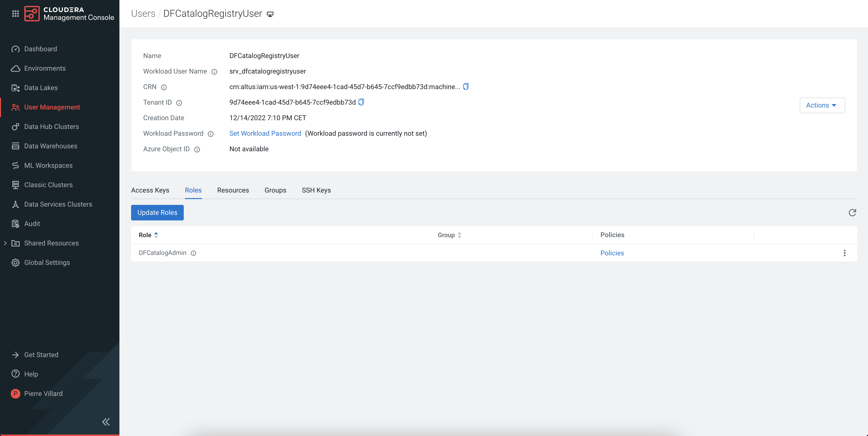Click the refresh roles icon
868x436 pixels.
coord(852,213)
